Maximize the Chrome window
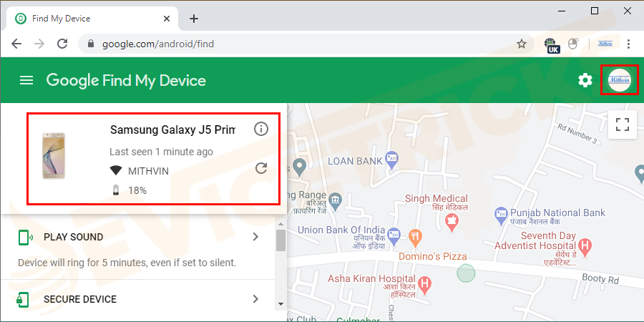 click(595, 11)
